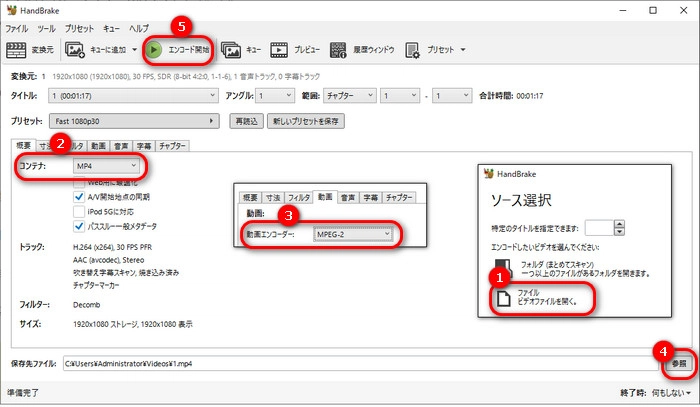The width and height of the screenshot is (700, 407).
Task: Decrease the title number stepper down arrow
Action: click(x=619, y=232)
